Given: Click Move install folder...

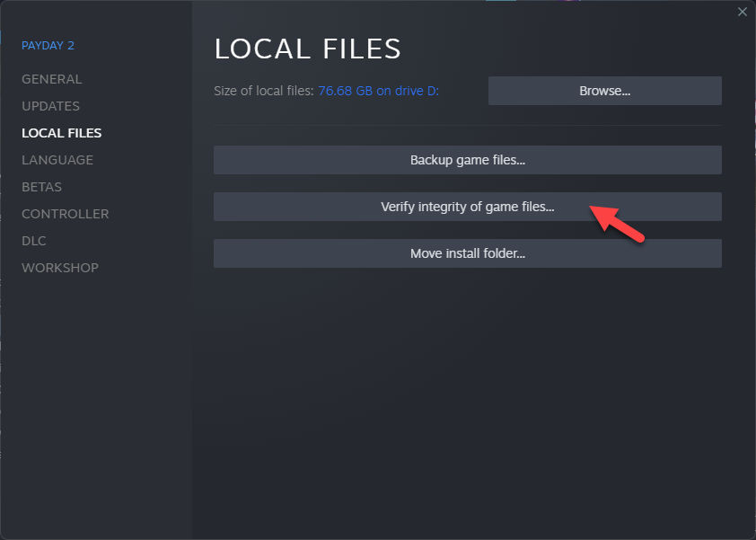Looking at the screenshot, I should point(467,253).
